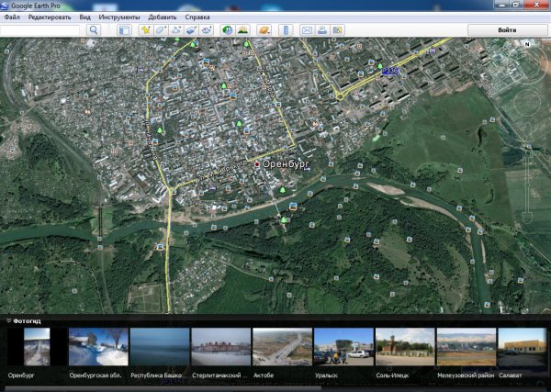
Task: Click the Оренбург city label on the map
Action: 286,164
